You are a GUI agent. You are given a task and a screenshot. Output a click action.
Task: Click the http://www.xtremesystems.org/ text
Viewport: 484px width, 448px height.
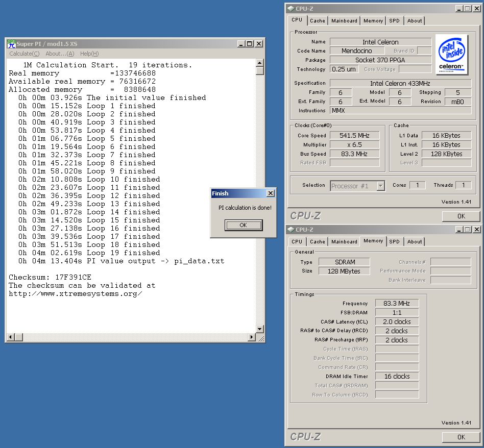(x=76, y=294)
